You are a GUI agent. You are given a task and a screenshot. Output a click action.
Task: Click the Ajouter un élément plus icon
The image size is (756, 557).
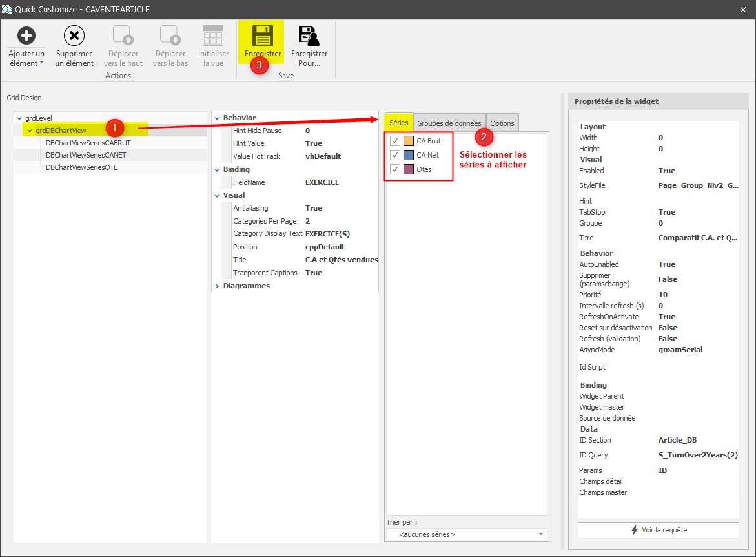tap(26, 36)
